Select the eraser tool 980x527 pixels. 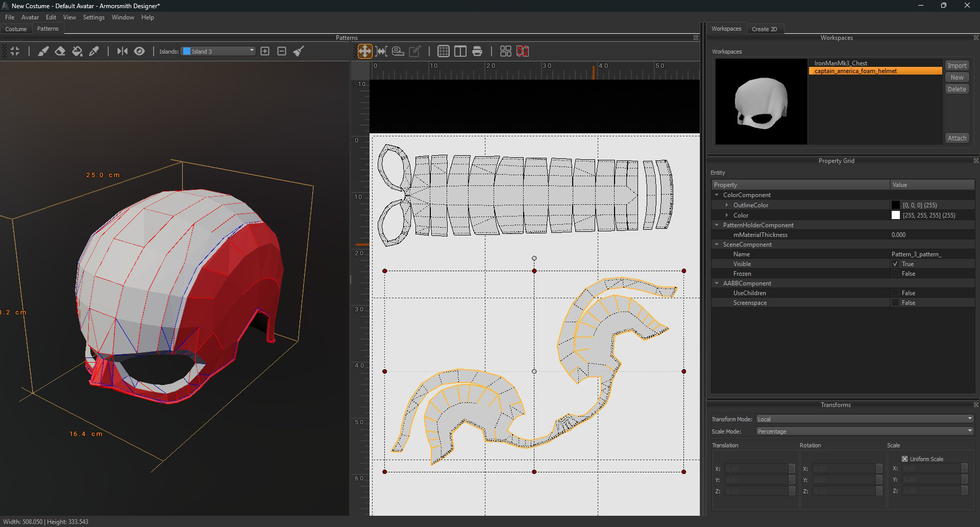pyautogui.click(x=60, y=51)
